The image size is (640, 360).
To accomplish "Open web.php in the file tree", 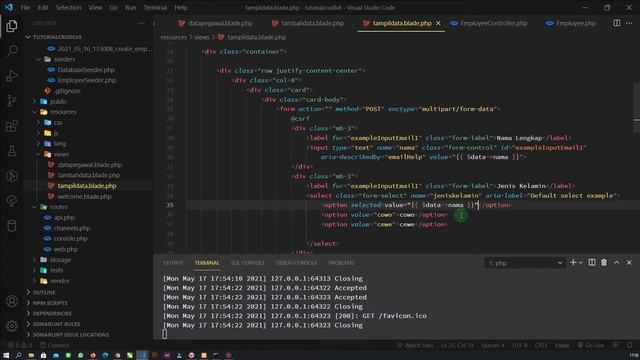I will tap(65, 249).
